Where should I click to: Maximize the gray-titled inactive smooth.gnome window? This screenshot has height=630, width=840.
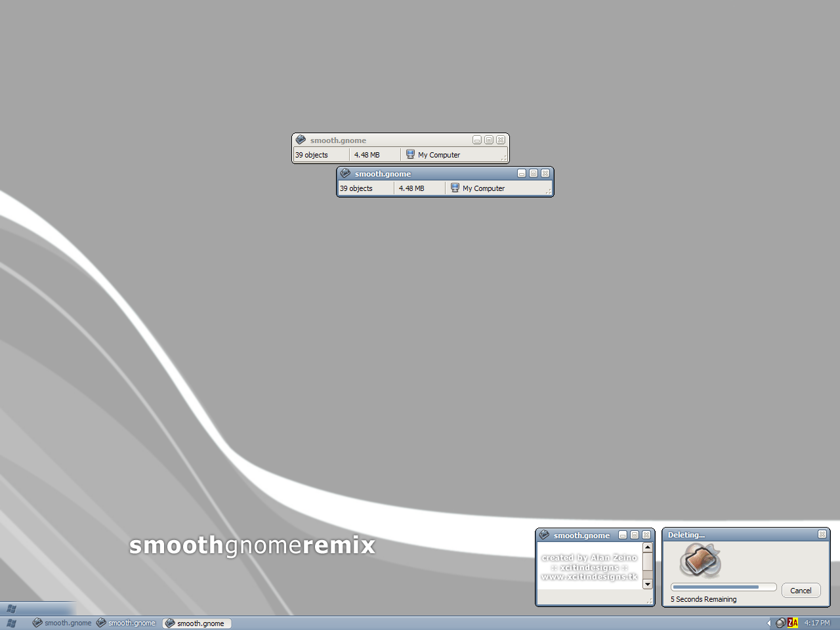(489, 140)
